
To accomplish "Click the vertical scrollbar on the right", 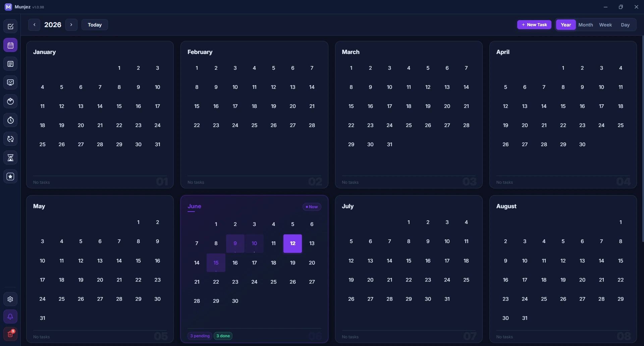I will coord(643,138).
